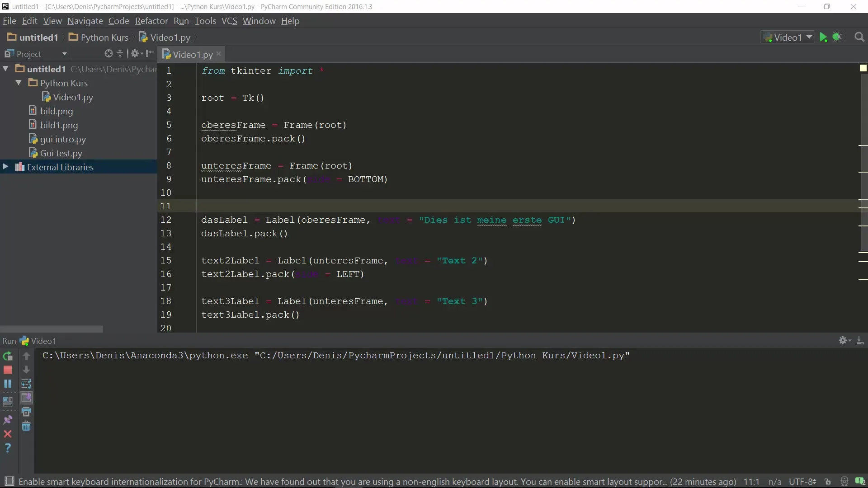
Task: Toggle scroll to end of console
Action: pyautogui.click(x=26, y=398)
